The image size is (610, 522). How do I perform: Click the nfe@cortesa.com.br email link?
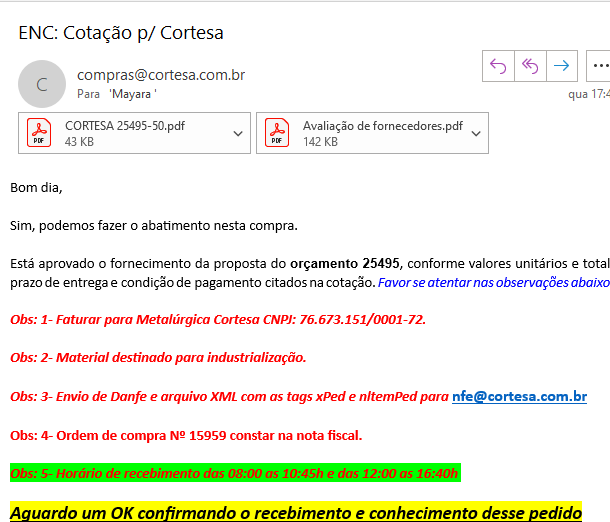coord(519,397)
